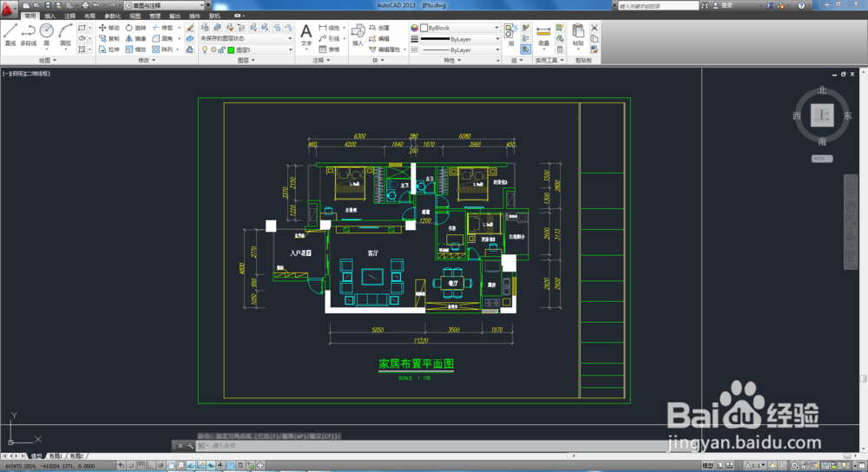Click the Measure (测量) utility tool
868x472 pixels.
tap(543, 36)
